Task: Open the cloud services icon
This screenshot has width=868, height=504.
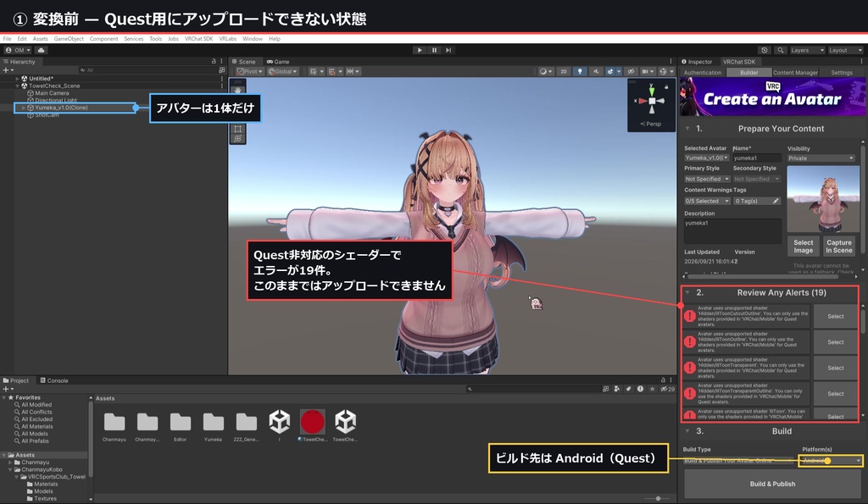Action: [x=41, y=50]
